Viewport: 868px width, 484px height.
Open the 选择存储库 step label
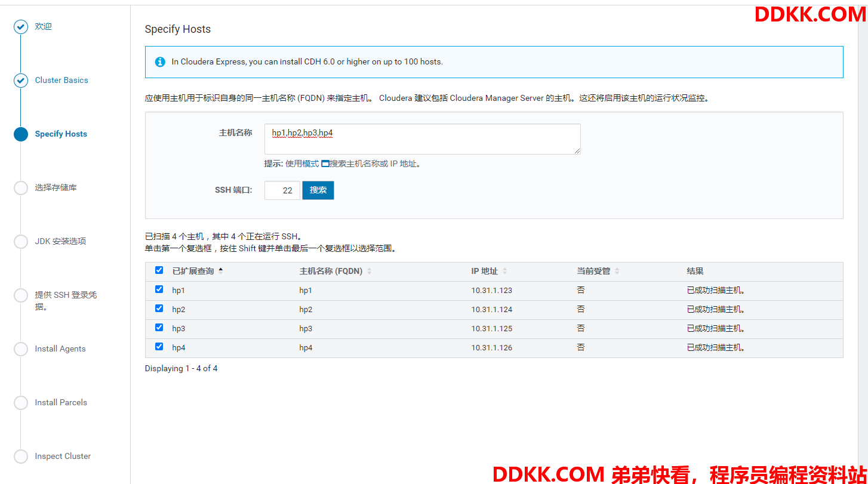click(56, 188)
